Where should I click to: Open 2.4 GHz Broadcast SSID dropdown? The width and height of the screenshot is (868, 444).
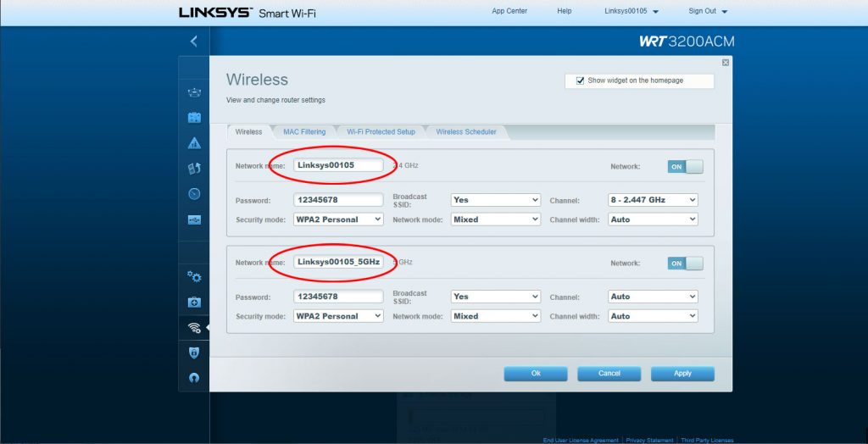495,200
